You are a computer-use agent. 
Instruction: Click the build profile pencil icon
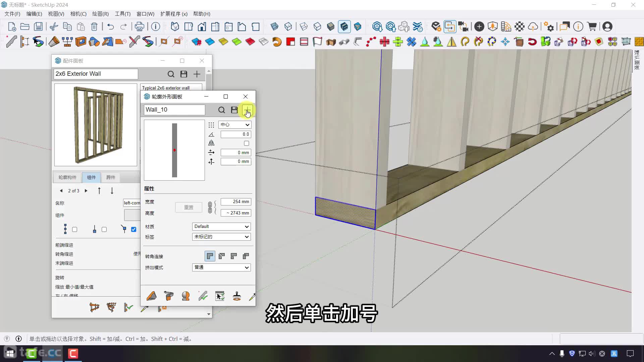pyautogui.click(x=151, y=296)
